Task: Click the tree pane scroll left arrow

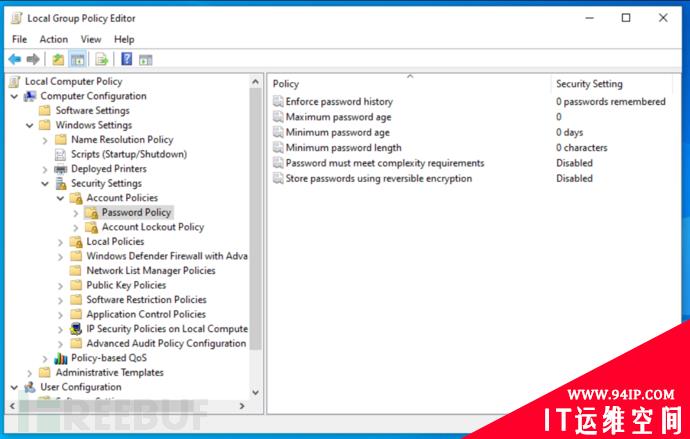Action: click(12, 406)
